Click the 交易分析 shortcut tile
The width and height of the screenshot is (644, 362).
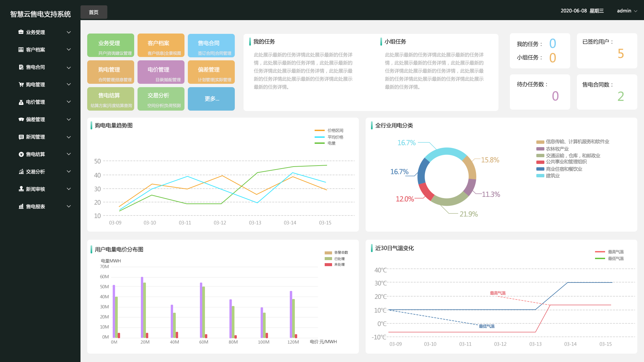(161, 99)
